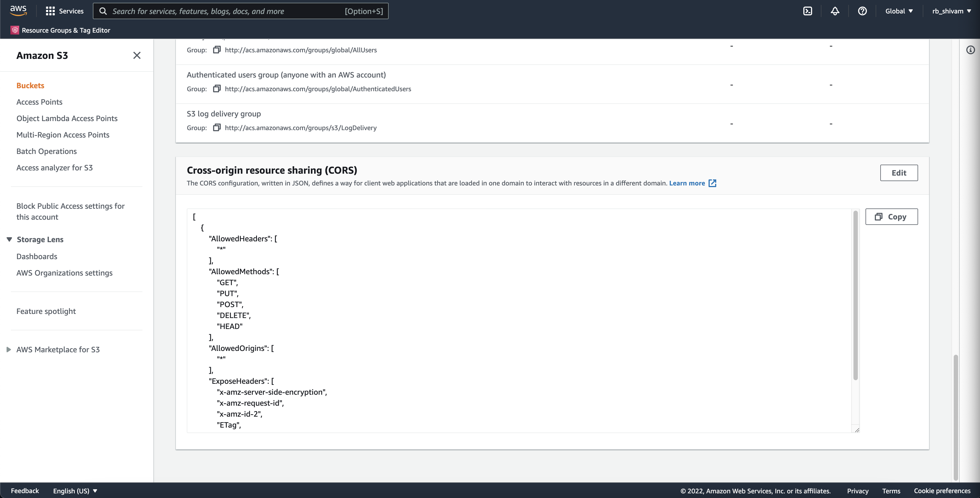The width and height of the screenshot is (980, 498).
Task: Focus the AWS services search field
Action: (240, 11)
